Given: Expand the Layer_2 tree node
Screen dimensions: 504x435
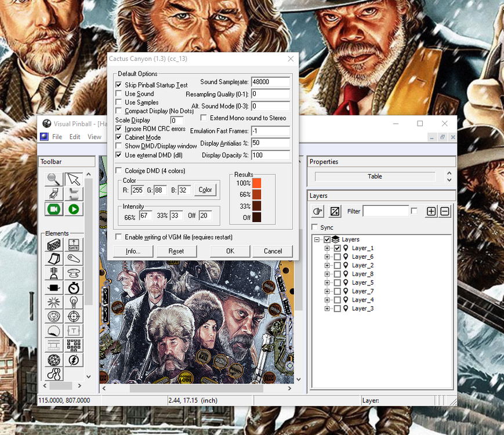Looking at the screenshot, I should 327,265.
